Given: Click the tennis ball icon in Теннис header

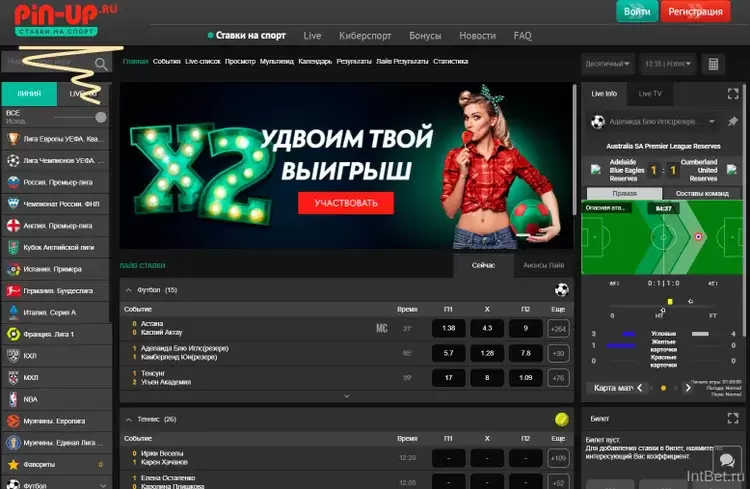Looking at the screenshot, I should [562, 419].
